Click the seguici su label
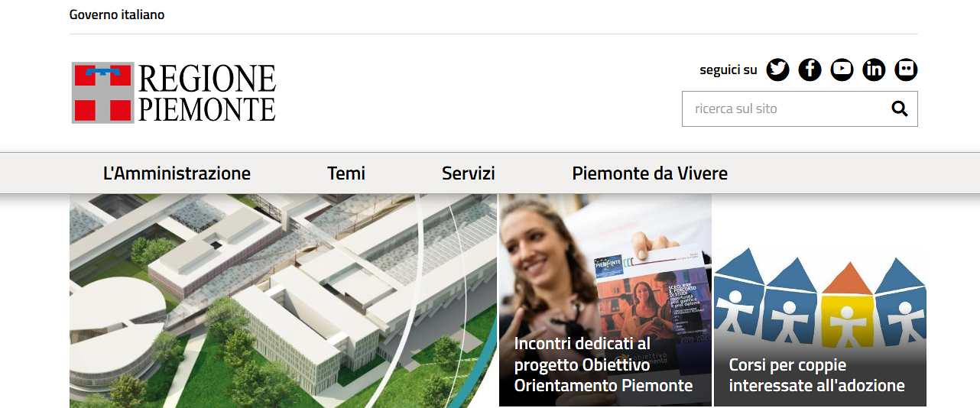Viewport: 980px width, 408px height. tap(729, 70)
